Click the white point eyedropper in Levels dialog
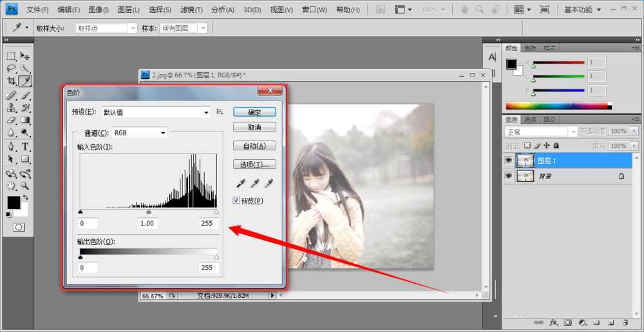This screenshot has height=332, width=644. (269, 184)
